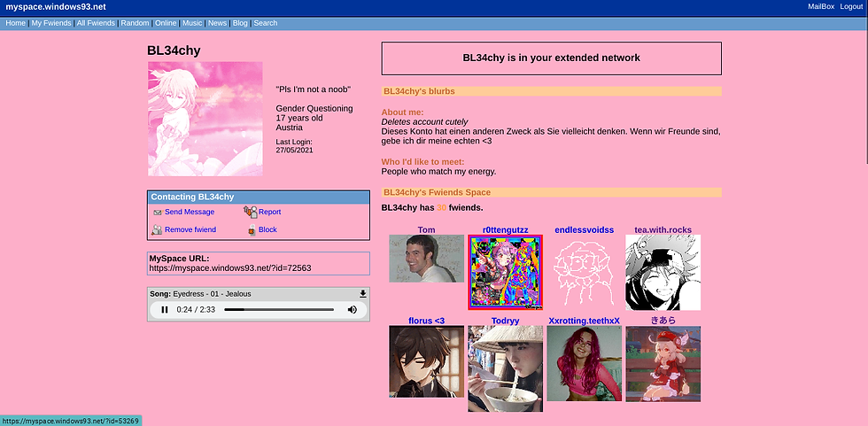Image resolution: width=868 pixels, height=426 pixels.
Task: Open Tom's profile photo
Action: (x=426, y=259)
